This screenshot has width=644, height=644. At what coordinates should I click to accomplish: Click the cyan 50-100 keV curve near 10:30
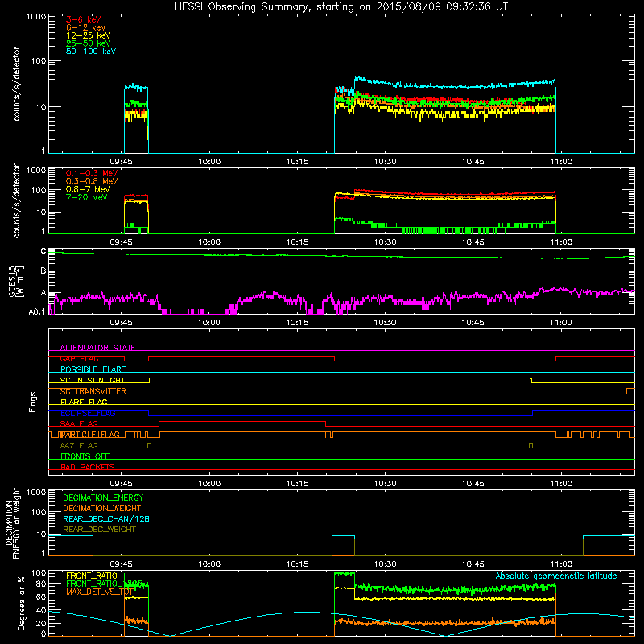tap(386, 84)
